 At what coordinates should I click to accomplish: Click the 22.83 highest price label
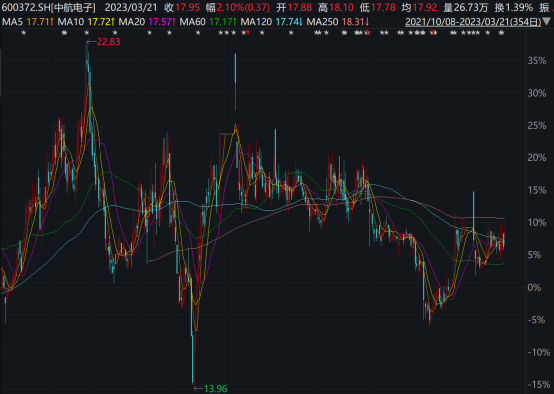(108, 42)
